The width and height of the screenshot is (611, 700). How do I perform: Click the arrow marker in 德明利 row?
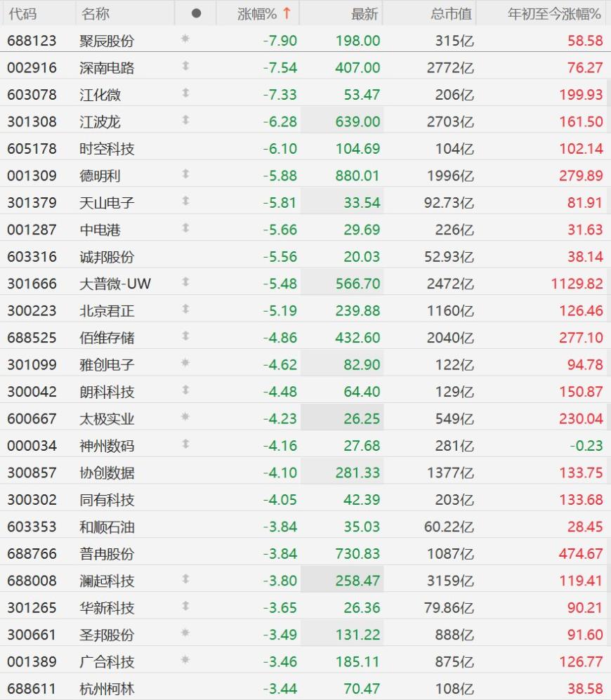186,174
